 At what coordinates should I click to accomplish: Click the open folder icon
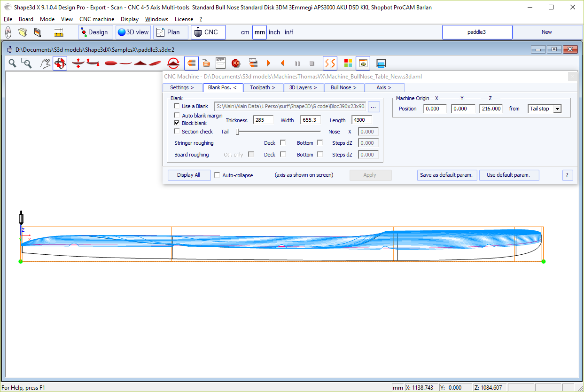point(23,32)
